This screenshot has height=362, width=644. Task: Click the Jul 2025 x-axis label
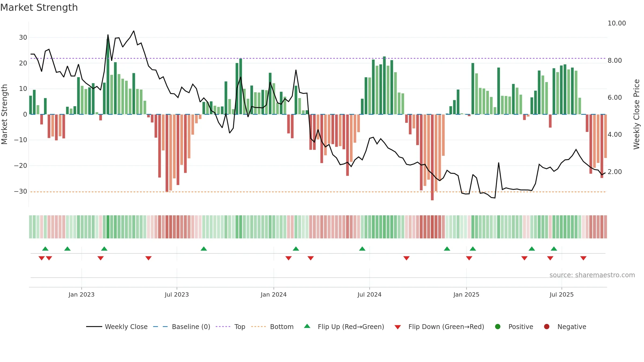(562, 295)
